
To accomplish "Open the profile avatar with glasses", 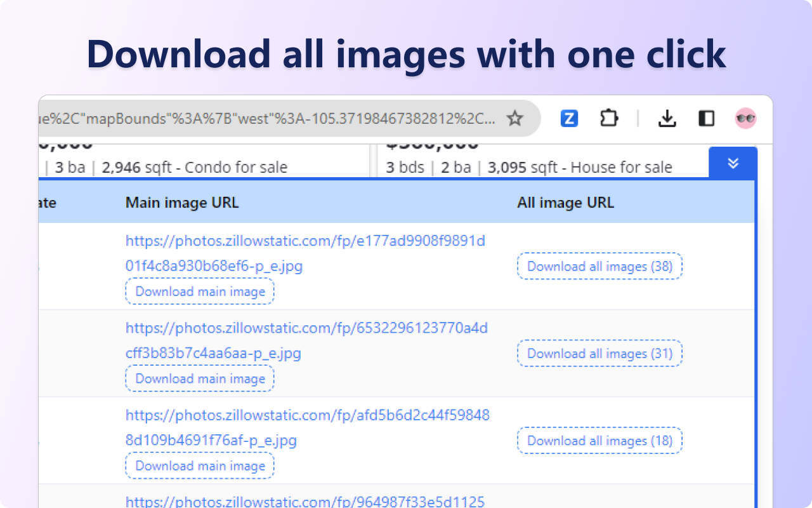I will 745,118.
